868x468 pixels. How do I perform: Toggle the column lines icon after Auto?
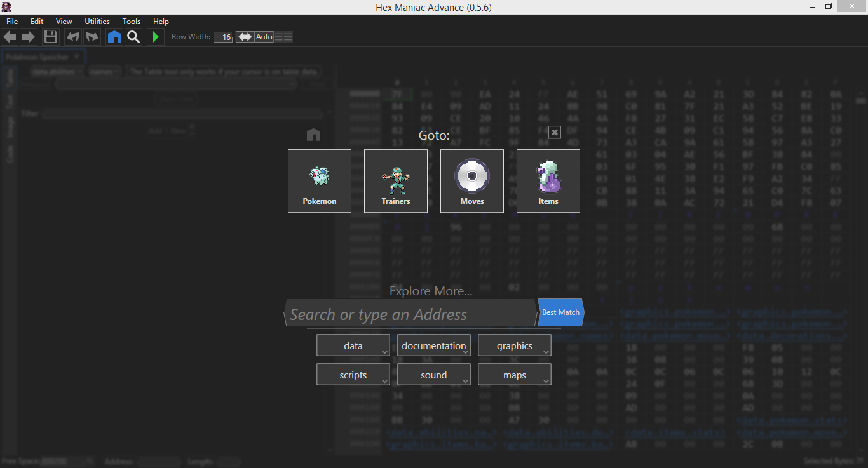(x=283, y=37)
